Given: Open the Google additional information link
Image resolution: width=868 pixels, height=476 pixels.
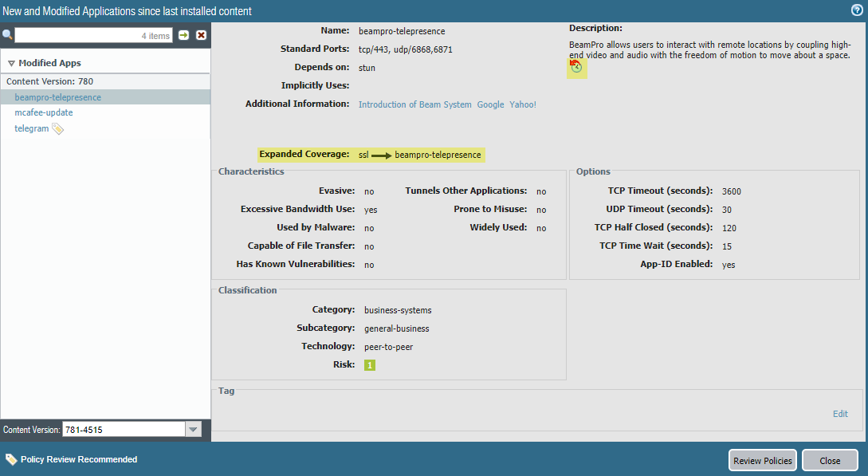Looking at the screenshot, I should pos(490,104).
